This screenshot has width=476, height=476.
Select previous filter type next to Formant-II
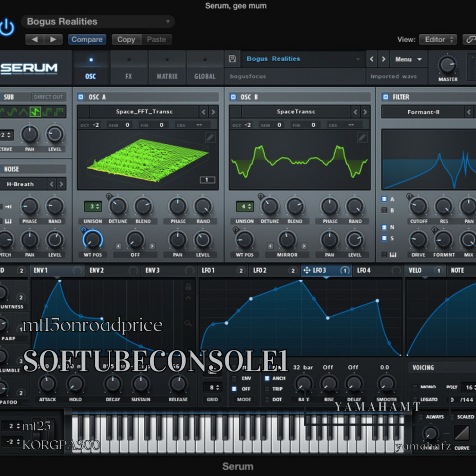point(469,112)
